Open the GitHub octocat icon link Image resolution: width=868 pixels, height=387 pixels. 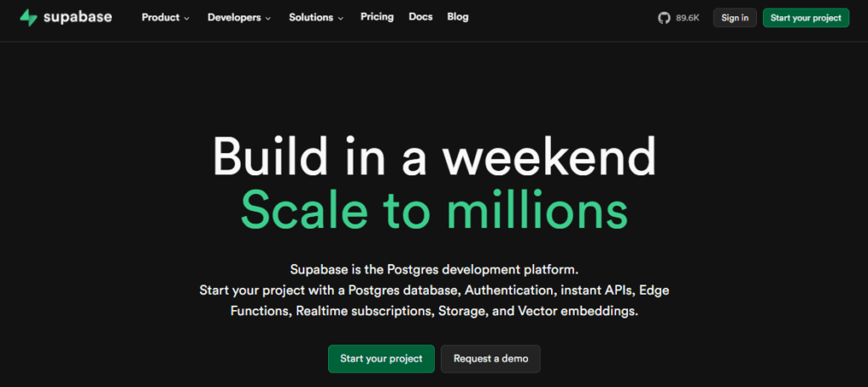tap(664, 18)
